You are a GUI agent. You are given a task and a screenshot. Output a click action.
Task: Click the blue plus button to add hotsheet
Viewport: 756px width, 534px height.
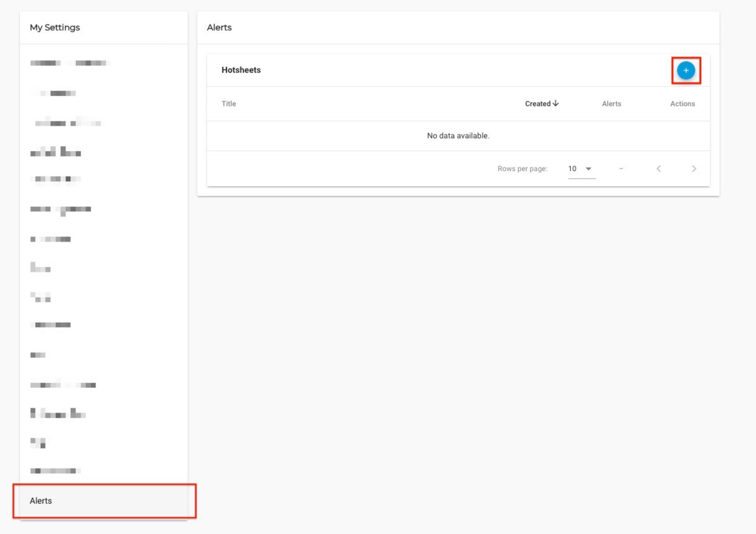686,70
